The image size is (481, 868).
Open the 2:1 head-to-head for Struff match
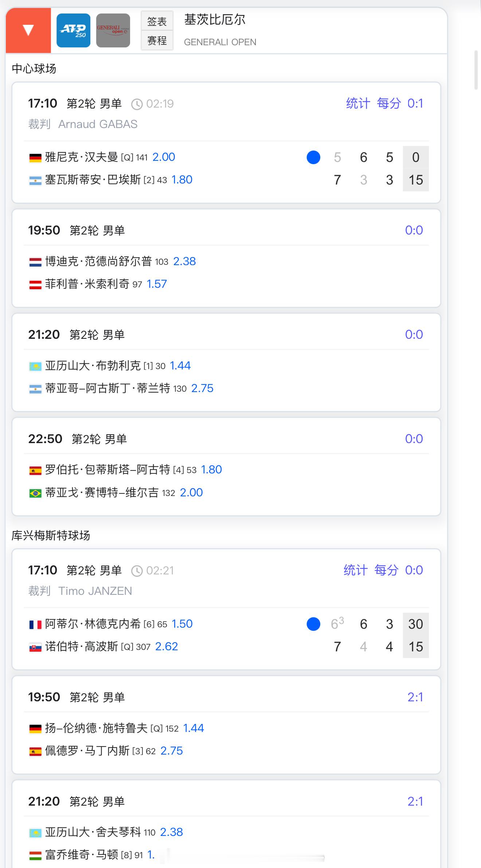click(415, 697)
